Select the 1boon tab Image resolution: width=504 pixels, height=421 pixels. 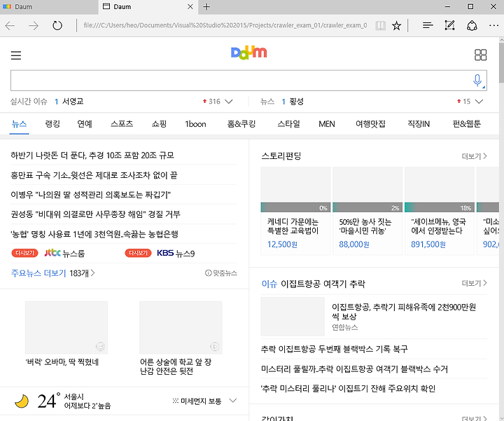(x=195, y=124)
